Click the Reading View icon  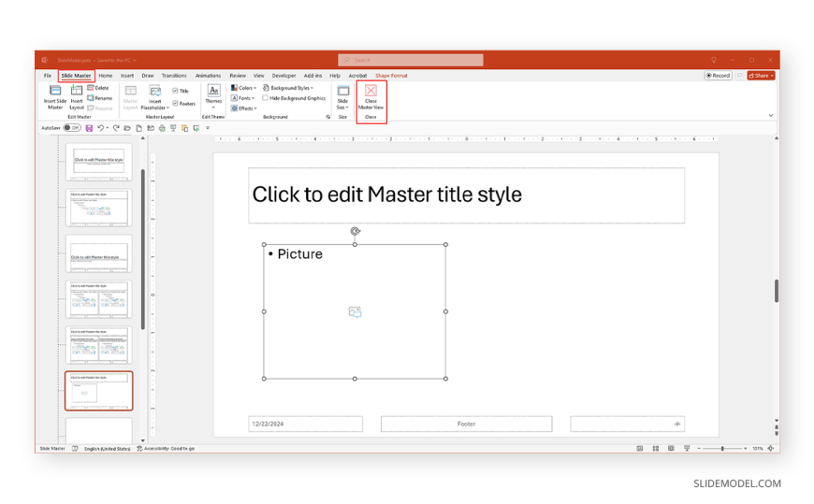tap(671, 449)
